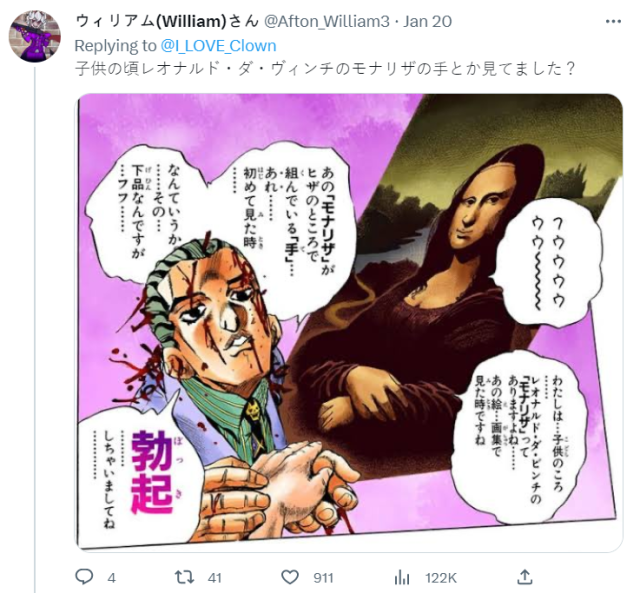Visit the @Afton_William3 handle link
Screen dimensions: 640x593
(x=327, y=21)
